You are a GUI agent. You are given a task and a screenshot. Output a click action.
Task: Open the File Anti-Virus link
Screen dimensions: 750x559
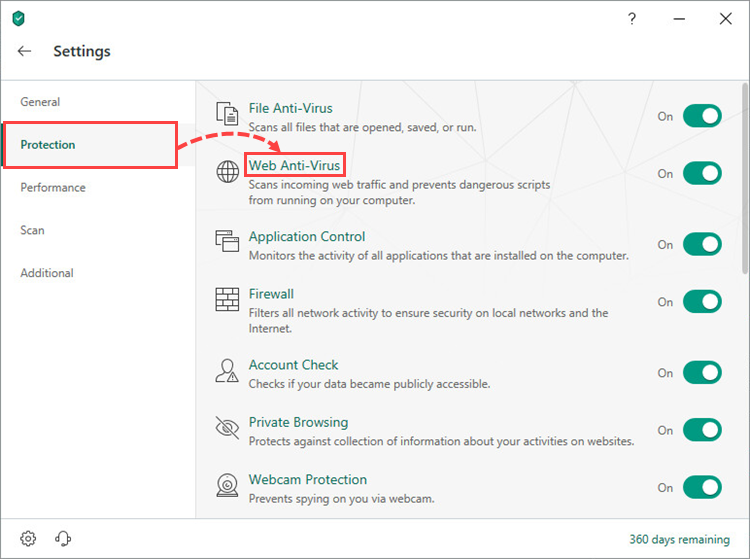[290, 108]
